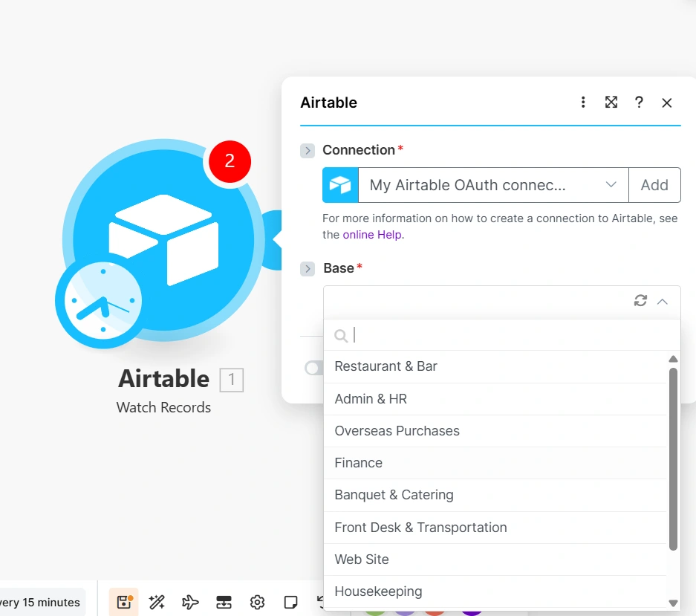Select My Airtable OAuth connection dropdown
The width and height of the screenshot is (696, 616).
coord(493,185)
